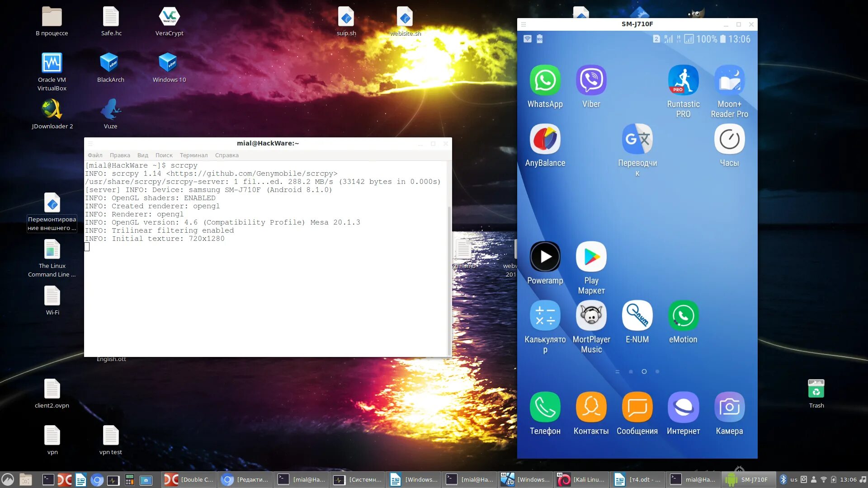Open the Google Translate (Переводчик) app
Screen dimensions: 868x488
pyautogui.click(x=637, y=139)
